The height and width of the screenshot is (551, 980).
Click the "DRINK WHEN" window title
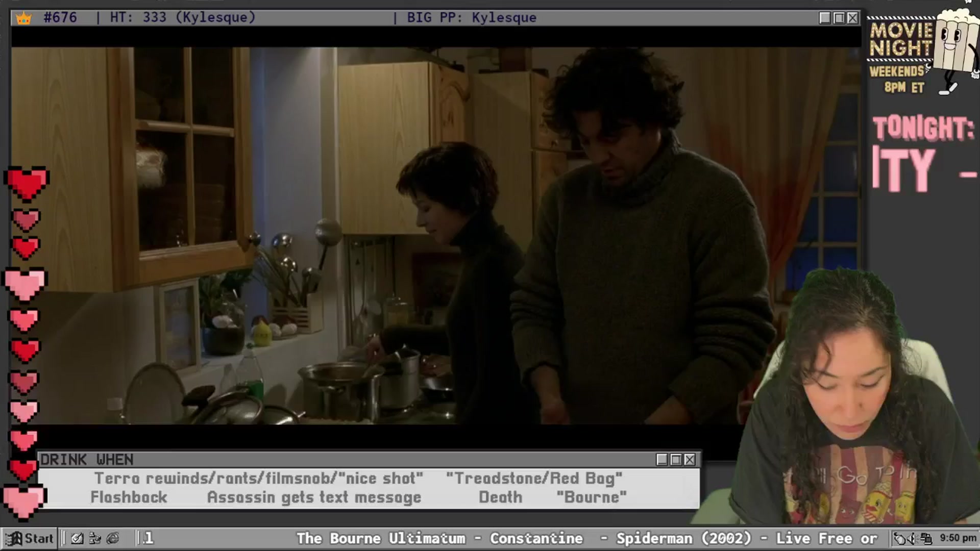[87, 460]
